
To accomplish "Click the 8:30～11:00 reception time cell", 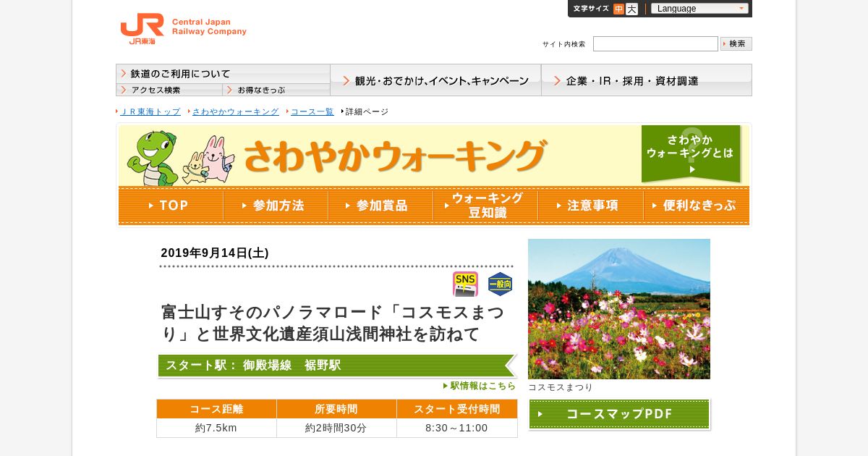I will tap(457, 428).
